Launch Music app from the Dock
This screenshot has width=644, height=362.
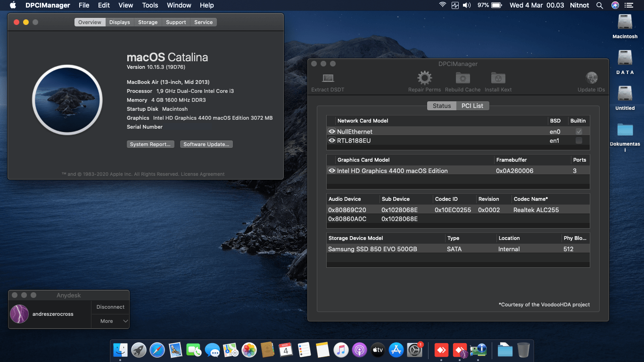[x=341, y=350]
